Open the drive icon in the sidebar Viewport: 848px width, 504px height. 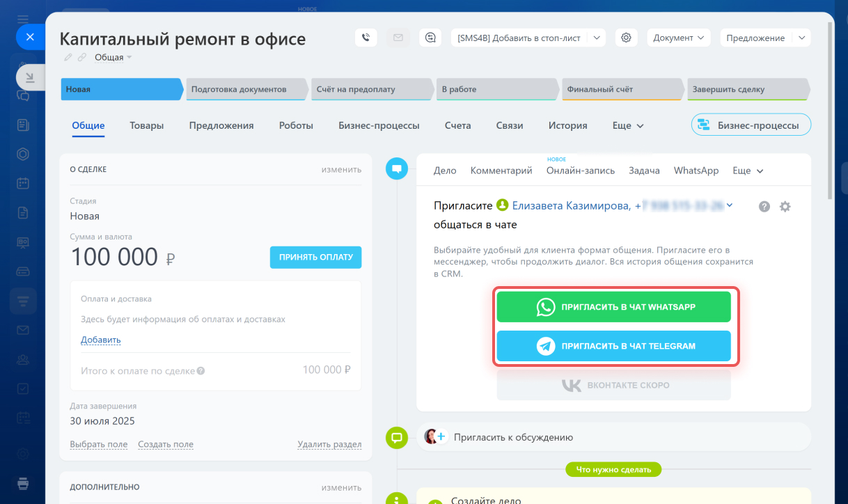[23, 271]
